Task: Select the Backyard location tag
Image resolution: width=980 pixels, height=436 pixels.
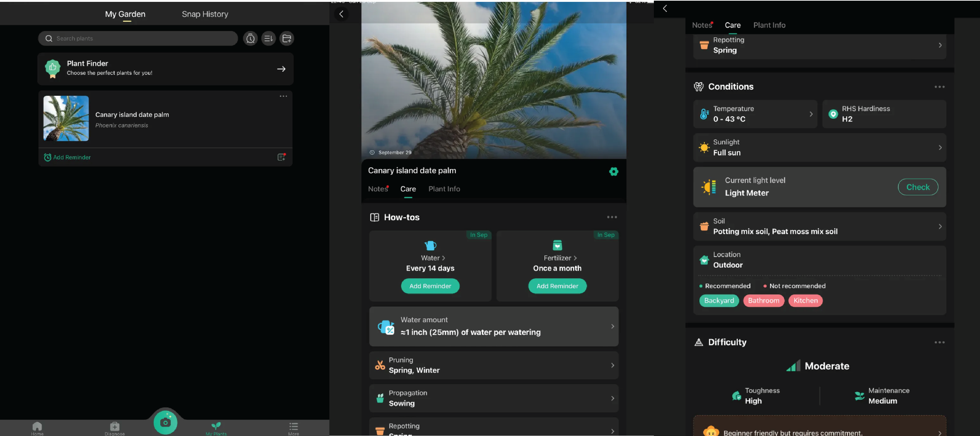Action: [x=719, y=301]
